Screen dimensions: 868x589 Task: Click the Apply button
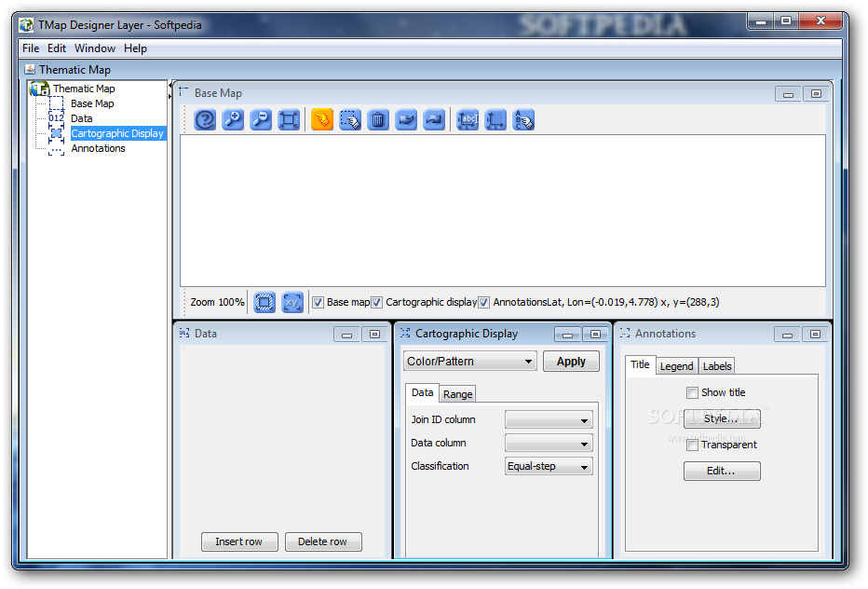point(571,362)
